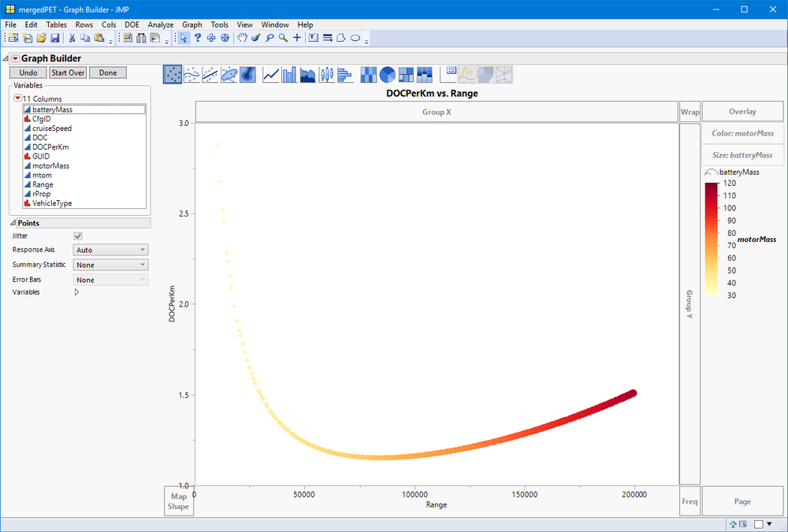Select the Hand grabber tool
This screenshot has width=788, height=532.
tap(242, 38)
